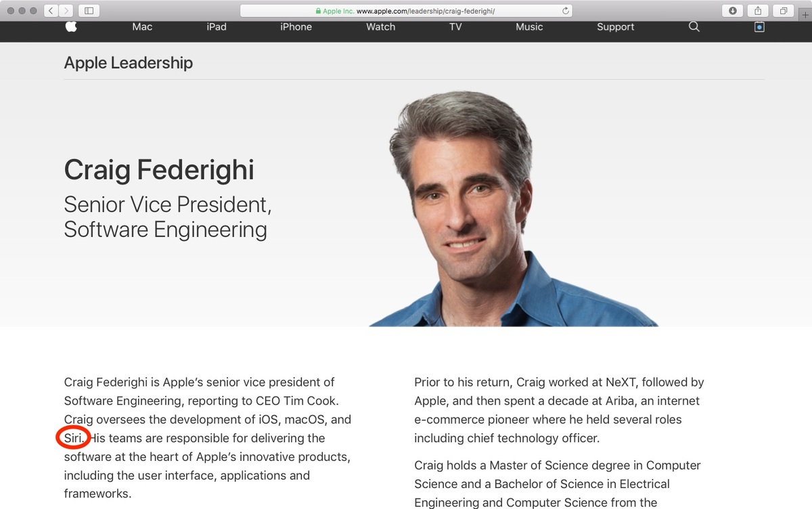The height and width of the screenshot is (509, 812).
Task: Reload the page from the address bar
Action: [566, 11]
